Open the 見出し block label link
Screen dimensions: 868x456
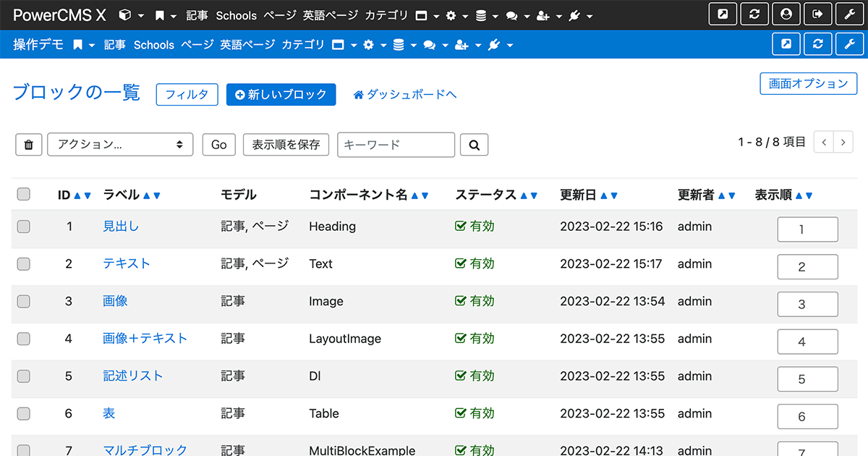click(122, 226)
